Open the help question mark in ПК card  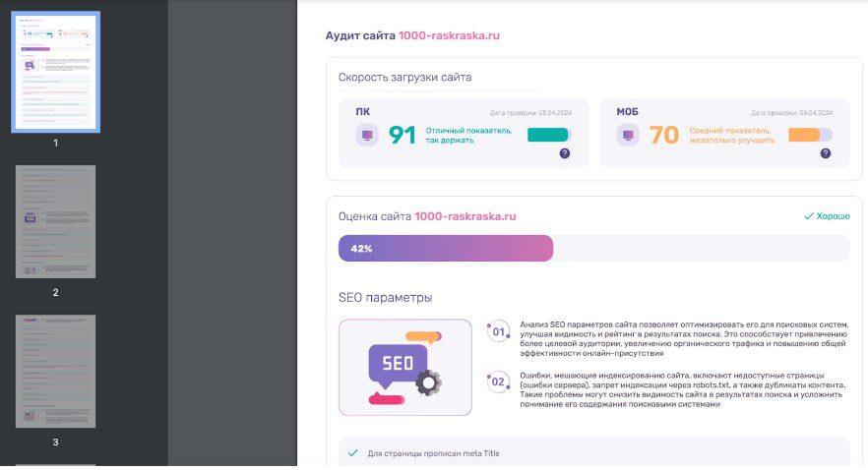(564, 153)
